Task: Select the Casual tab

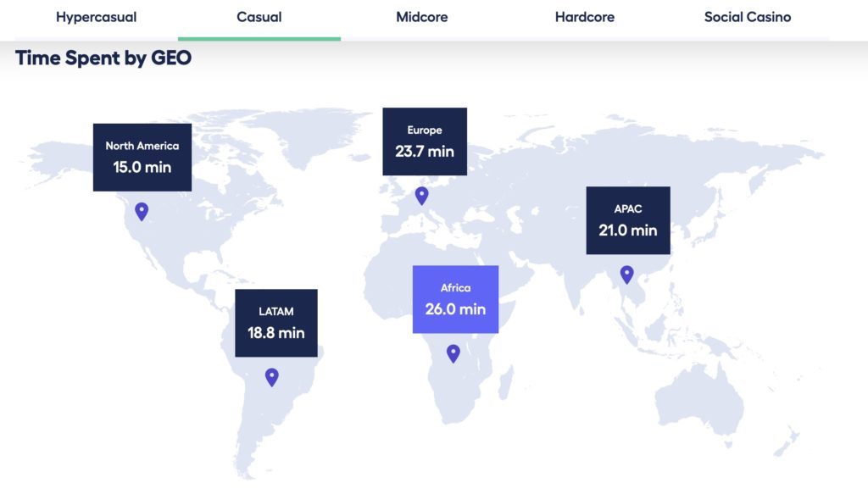Action: coord(259,17)
